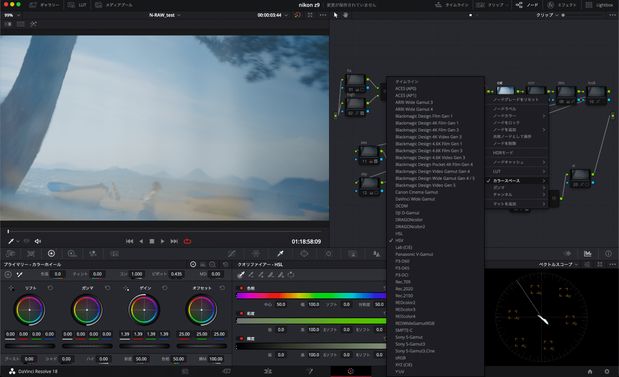619x377 pixels.
Task: Open the LUT browser button
Action: 77,5
